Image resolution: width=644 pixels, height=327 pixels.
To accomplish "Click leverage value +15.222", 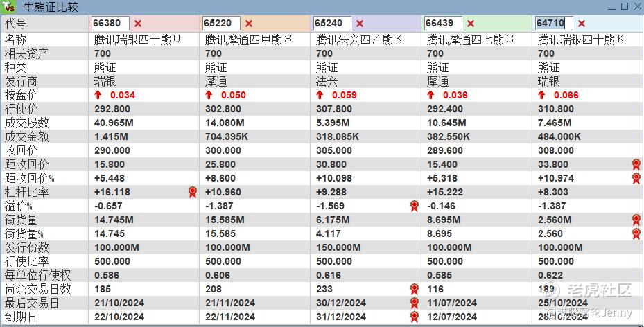I will tap(445, 192).
